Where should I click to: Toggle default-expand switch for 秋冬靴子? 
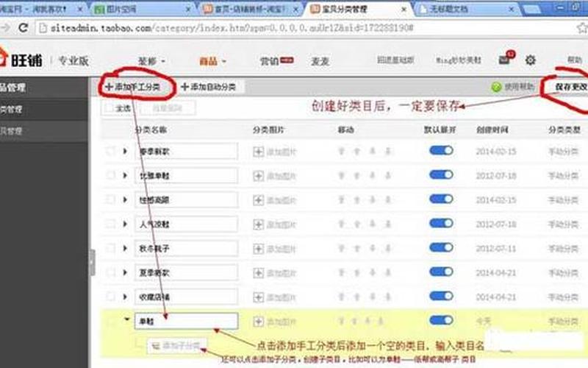coord(441,247)
